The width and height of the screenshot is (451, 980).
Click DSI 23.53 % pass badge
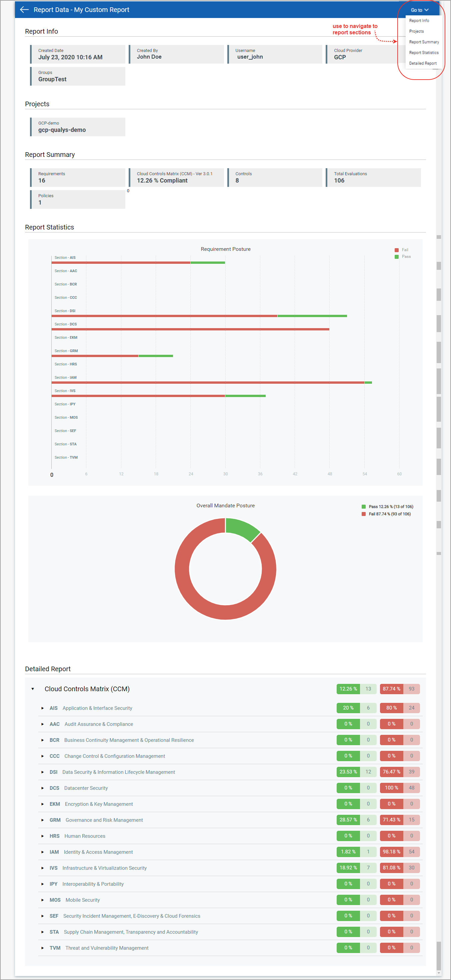point(348,771)
